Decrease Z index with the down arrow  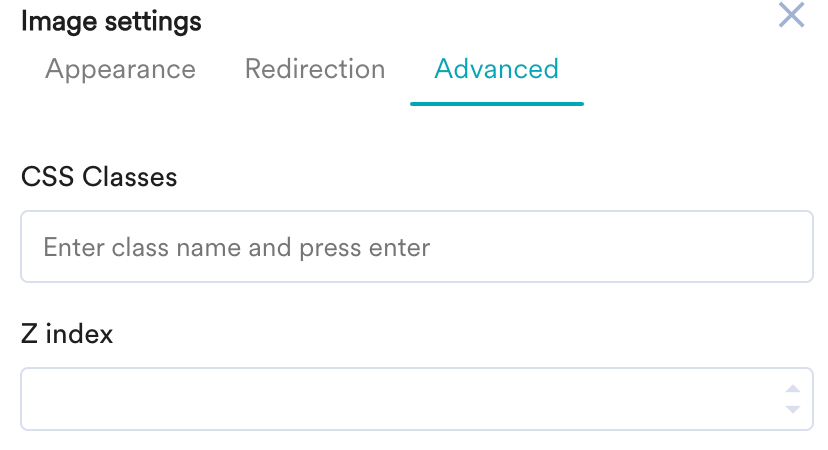[792, 409]
